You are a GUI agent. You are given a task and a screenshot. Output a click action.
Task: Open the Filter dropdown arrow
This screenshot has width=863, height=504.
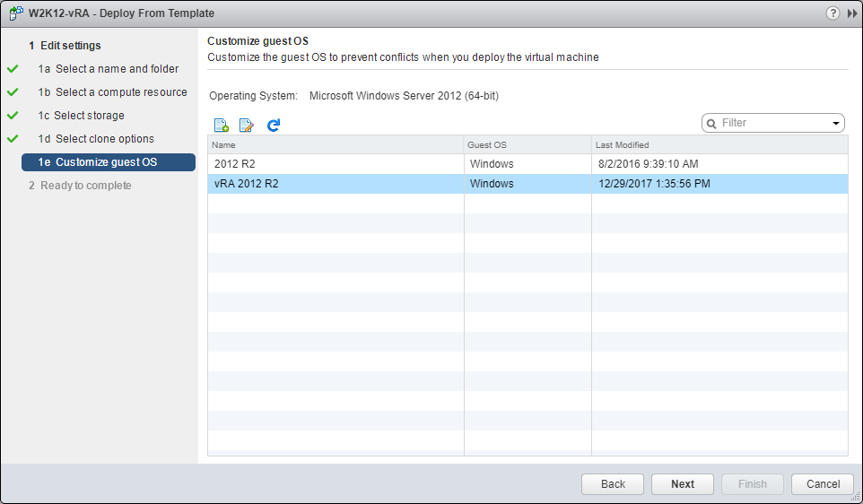point(835,123)
